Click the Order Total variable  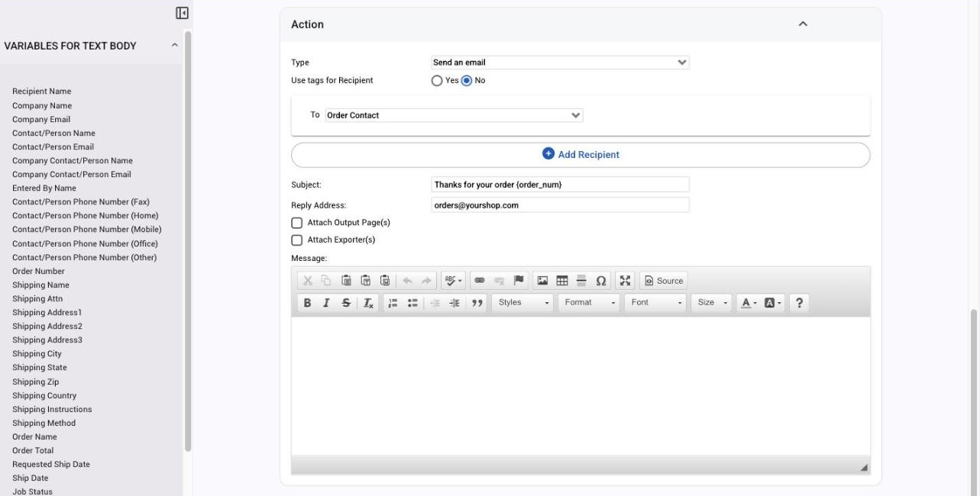click(x=33, y=451)
